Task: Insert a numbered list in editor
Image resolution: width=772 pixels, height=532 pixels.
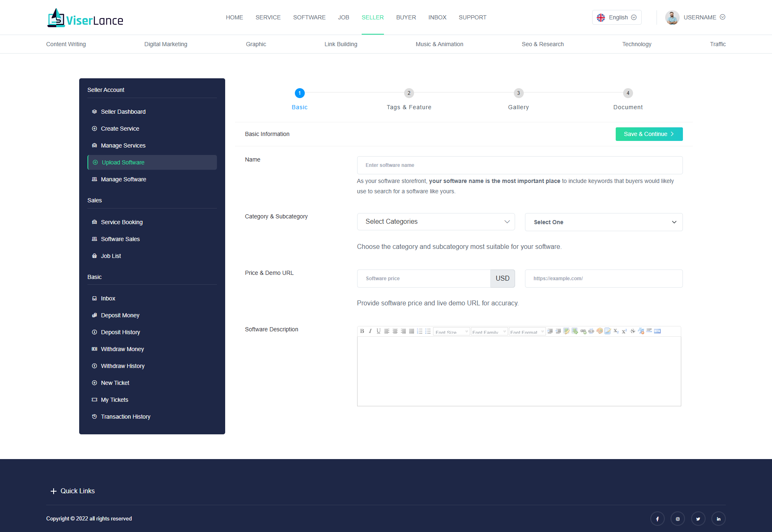Action: pyautogui.click(x=420, y=331)
